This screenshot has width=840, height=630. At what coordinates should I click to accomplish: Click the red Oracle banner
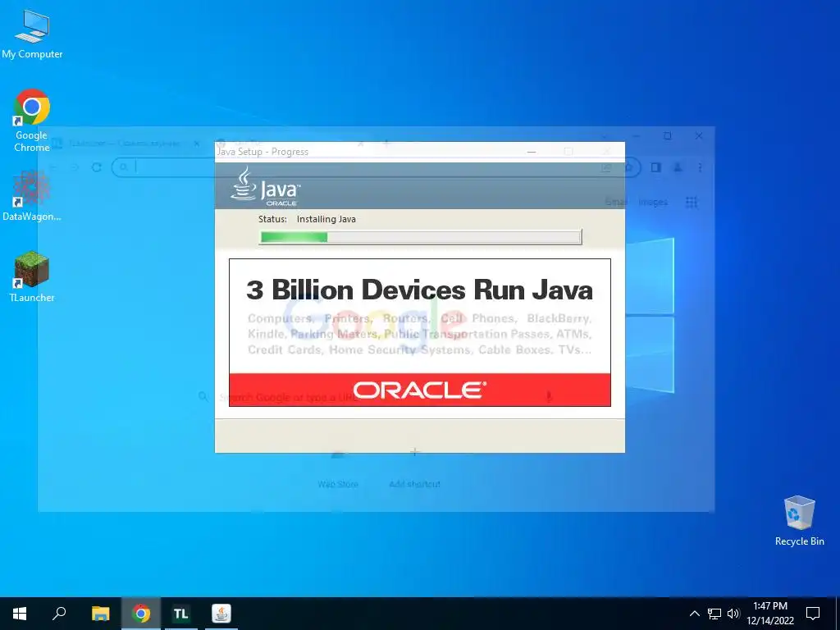[x=420, y=390]
